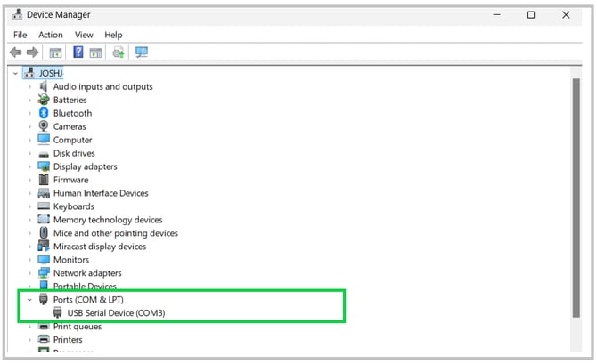Click the Device Manager title bar icon
The image size is (597, 364).
[x=17, y=14]
